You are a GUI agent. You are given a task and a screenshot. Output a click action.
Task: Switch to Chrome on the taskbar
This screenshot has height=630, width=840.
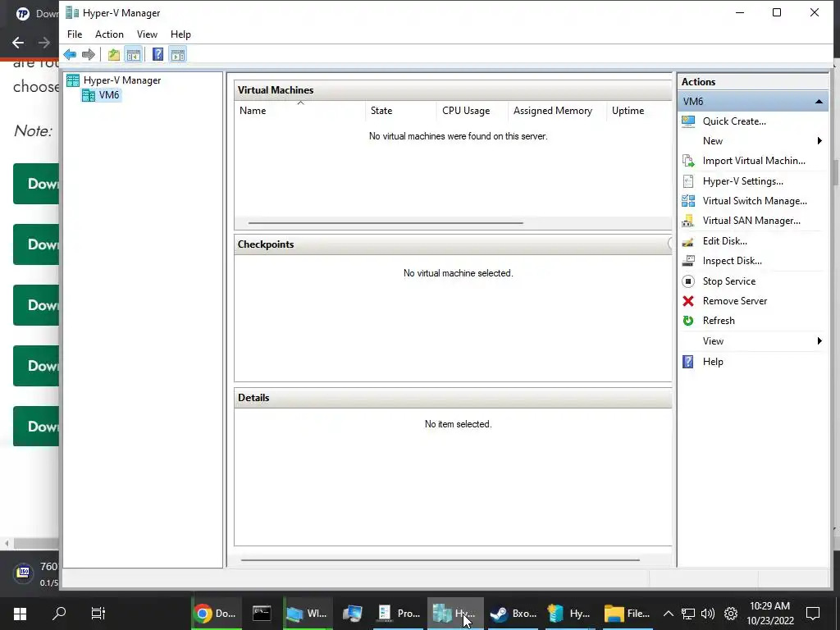pos(217,614)
